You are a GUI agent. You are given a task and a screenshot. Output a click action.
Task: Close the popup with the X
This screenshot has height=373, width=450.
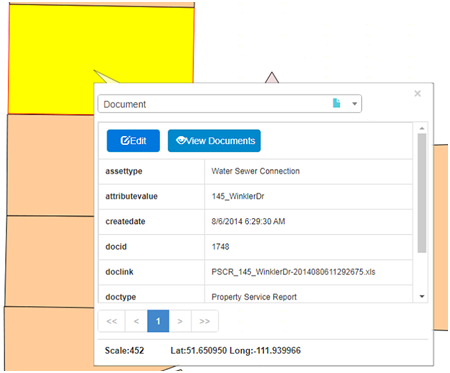tap(417, 94)
